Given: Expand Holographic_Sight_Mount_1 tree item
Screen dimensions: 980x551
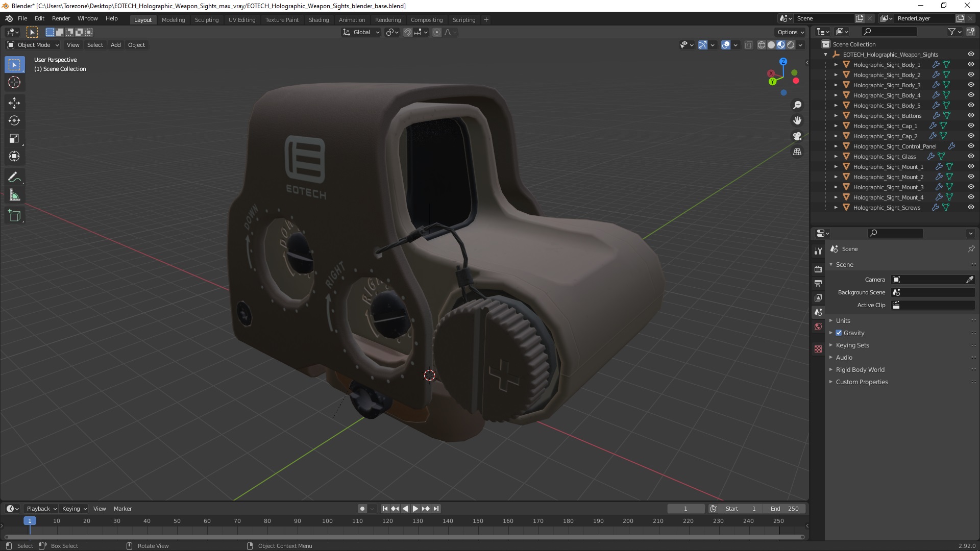Looking at the screenshot, I should 836,166.
